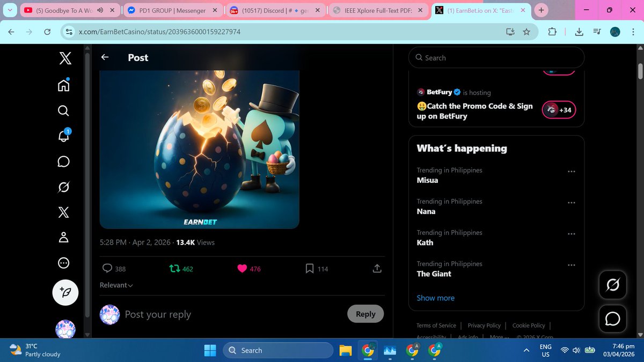Join the BetFury hosted space +34 button
Screen dimensions: 644x362
tap(559, 110)
